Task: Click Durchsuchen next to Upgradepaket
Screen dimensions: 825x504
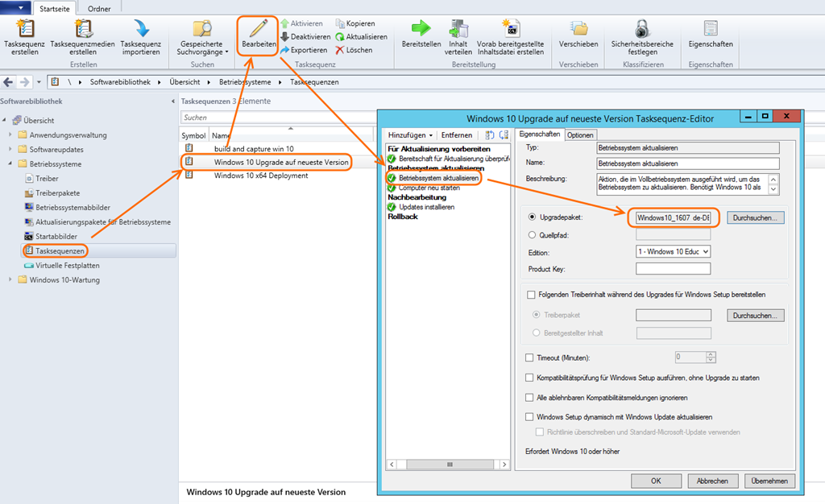Action: pyautogui.click(x=755, y=217)
